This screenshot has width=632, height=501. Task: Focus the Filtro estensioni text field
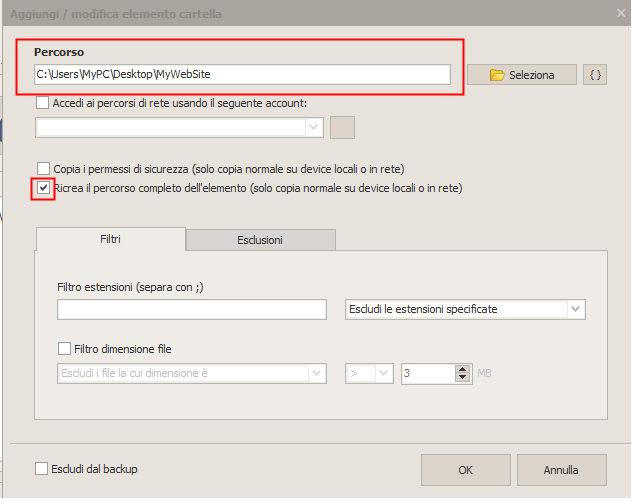pyautogui.click(x=192, y=310)
